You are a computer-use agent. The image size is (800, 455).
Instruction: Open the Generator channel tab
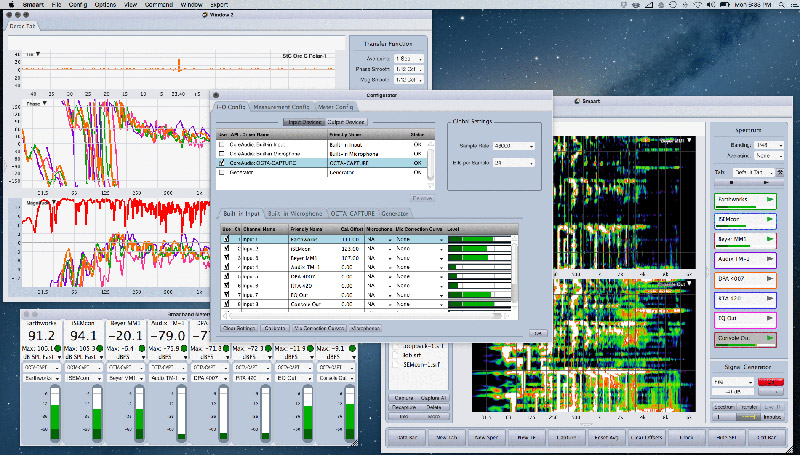(x=394, y=213)
